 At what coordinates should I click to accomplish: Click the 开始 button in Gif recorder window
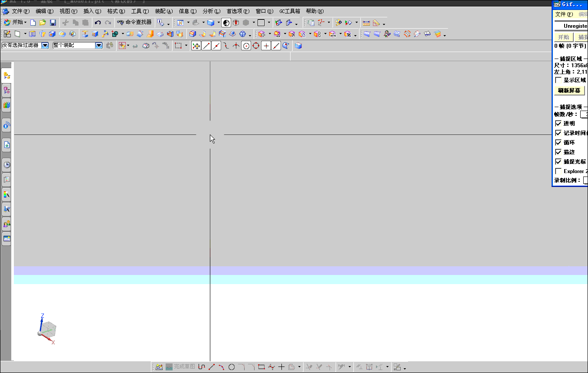564,37
